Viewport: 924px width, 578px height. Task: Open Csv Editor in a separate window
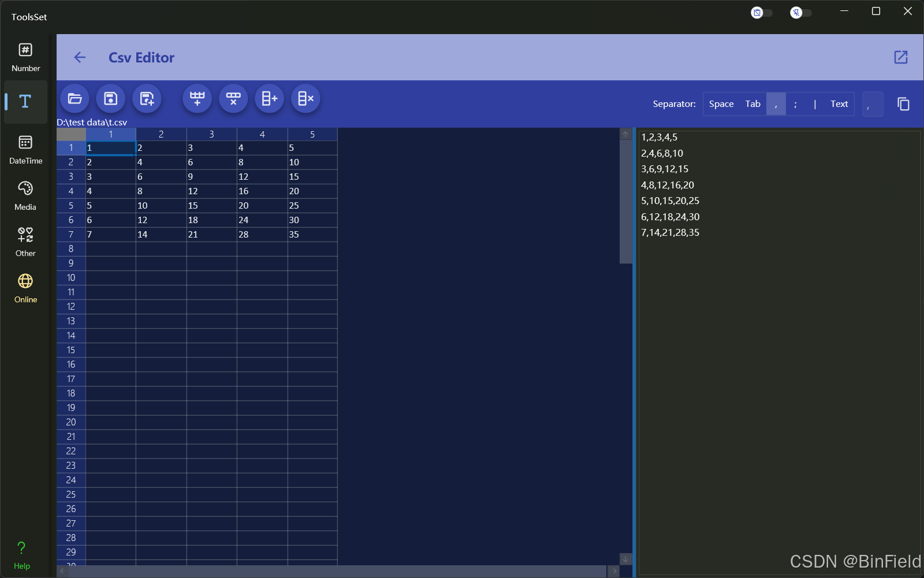pos(901,57)
